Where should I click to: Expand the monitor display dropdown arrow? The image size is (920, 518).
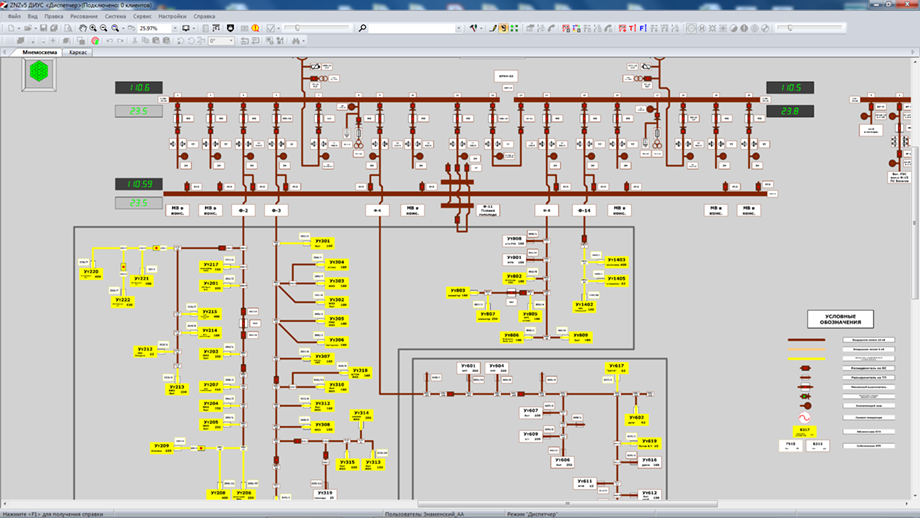point(194,29)
